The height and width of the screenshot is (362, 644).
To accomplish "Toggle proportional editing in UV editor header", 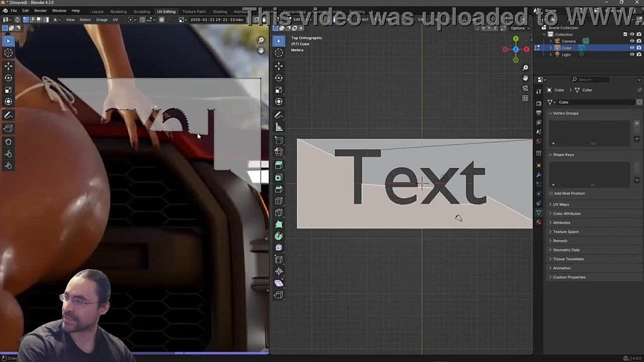I will coord(162,20).
